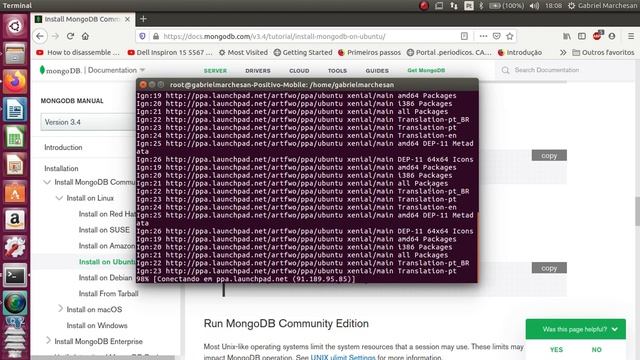Open Install on SUSE page
The height and width of the screenshot is (360, 640).
click(x=104, y=230)
